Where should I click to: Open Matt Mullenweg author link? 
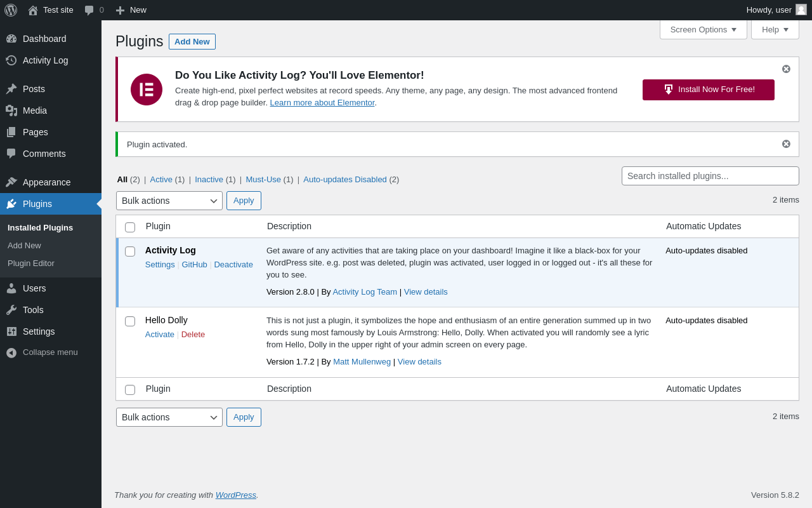click(x=362, y=361)
